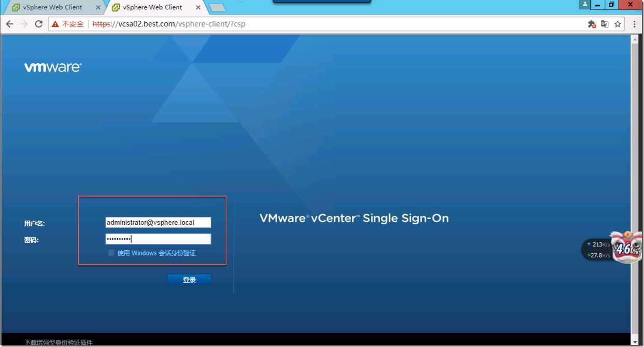
Task: Restore down the browser window
Action: pos(611,5)
